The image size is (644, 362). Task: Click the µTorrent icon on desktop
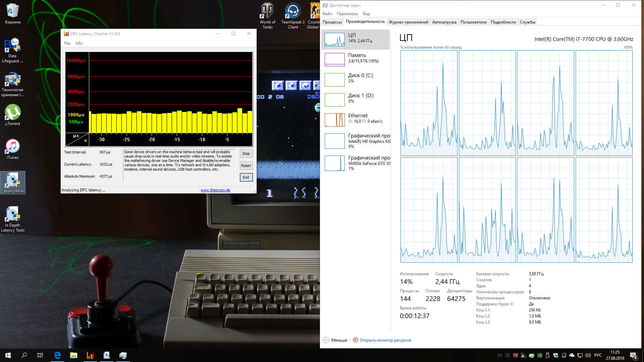pos(12,112)
